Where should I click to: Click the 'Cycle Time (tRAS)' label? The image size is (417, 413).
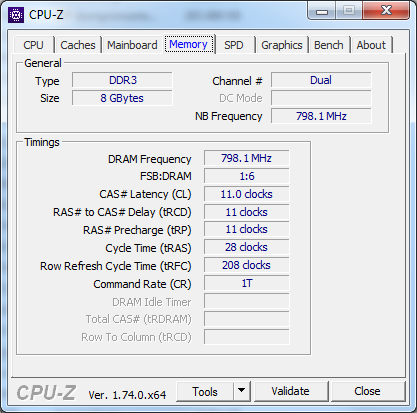pyautogui.click(x=148, y=248)
